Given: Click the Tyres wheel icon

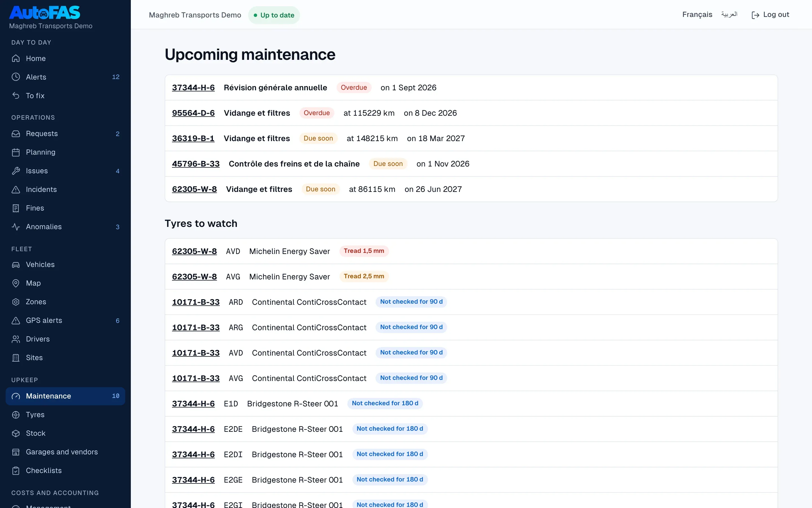Looking at the screenshot, I should click(x=16, y=415).
